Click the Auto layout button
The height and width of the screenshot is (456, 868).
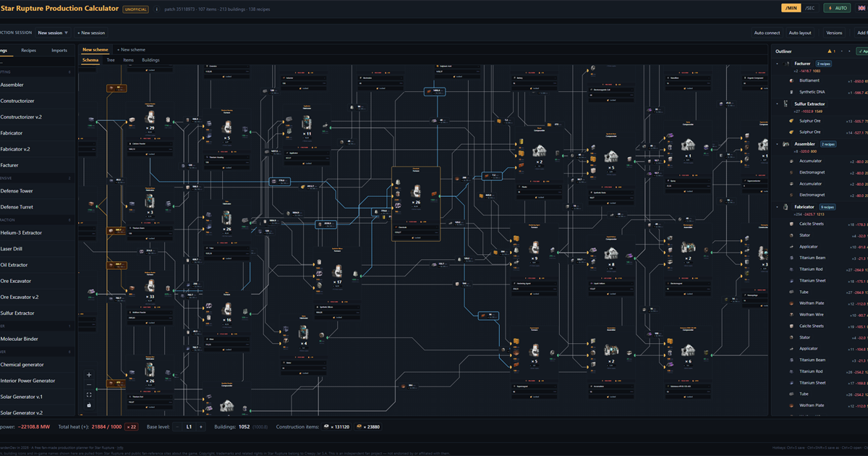800,33
